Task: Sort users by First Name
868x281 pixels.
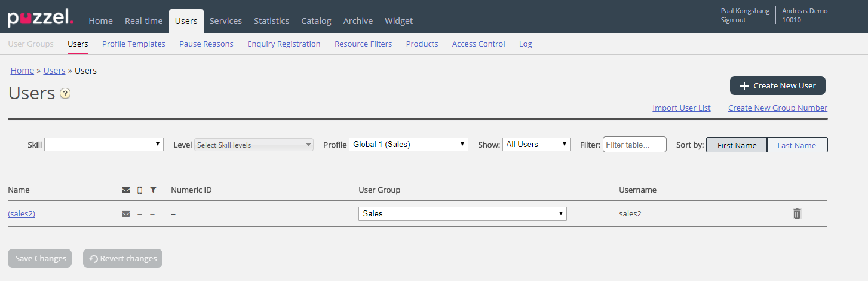Action: (737, 145)
